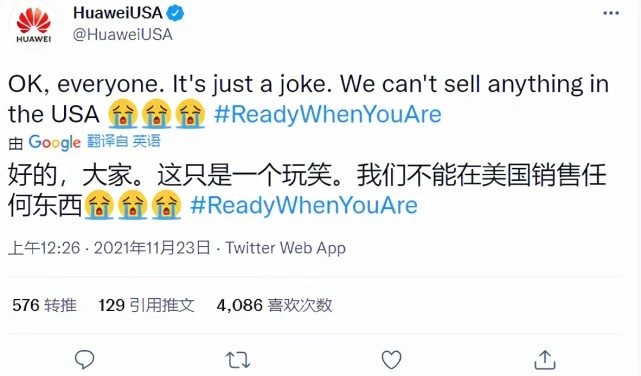Screen dimensions: 641x376
Task: Open the three-dot more options menu
Action: pos(611,13)
